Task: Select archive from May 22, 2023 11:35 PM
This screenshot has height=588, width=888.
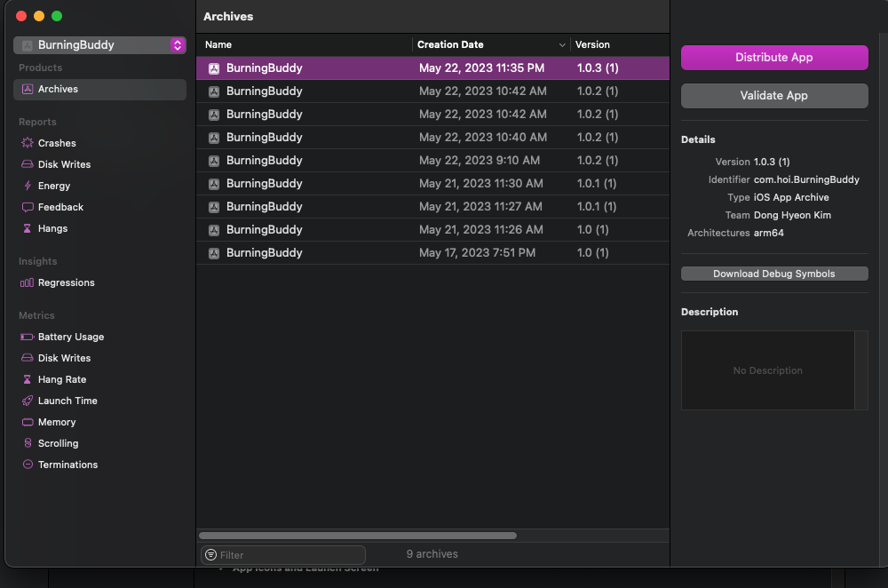Action: [432, 68]
